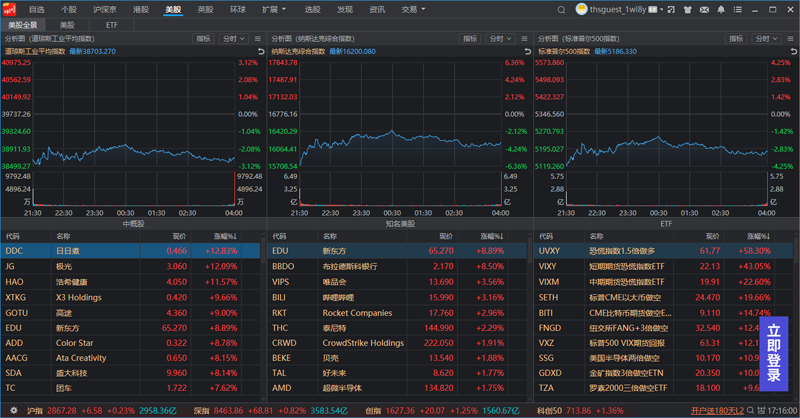The image size is (800, 418).
Task: Open the notification bell icon
Action: (x=721, y=10)
